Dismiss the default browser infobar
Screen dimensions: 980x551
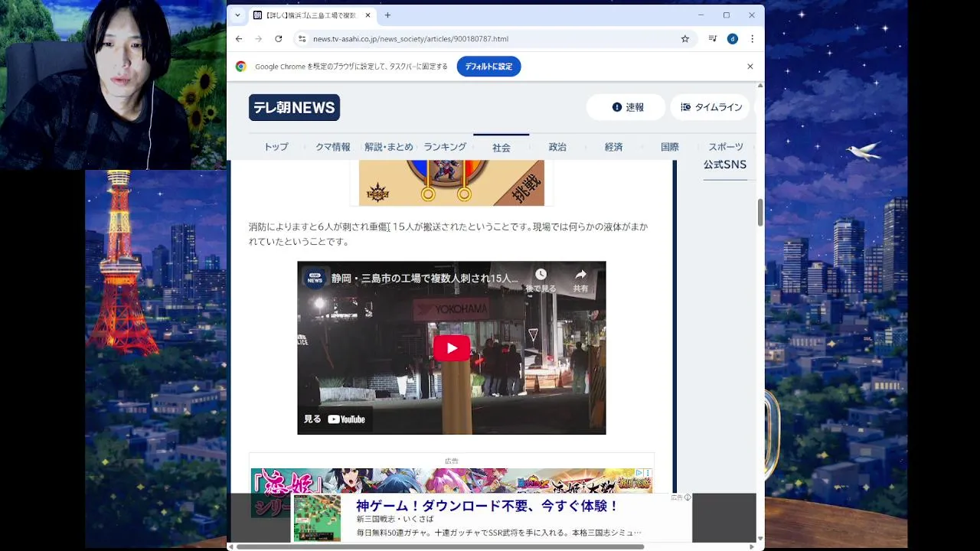click(750, 67)
